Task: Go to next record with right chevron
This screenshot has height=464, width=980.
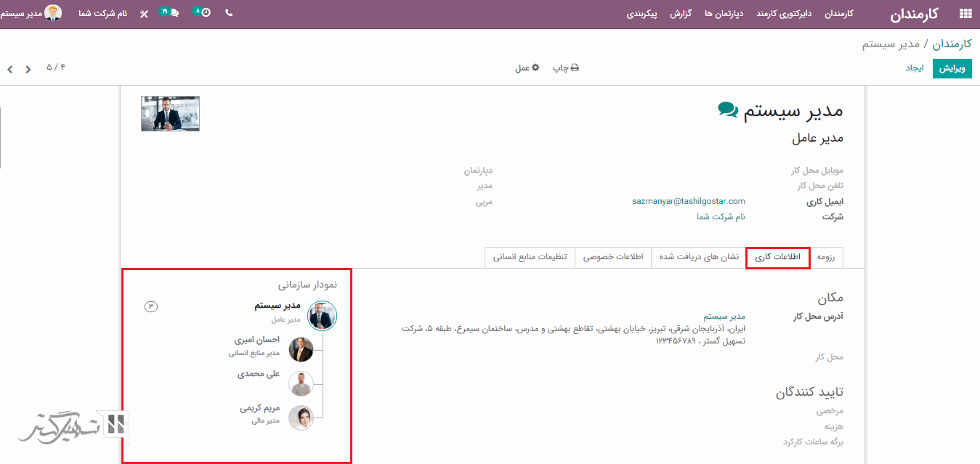Action: pyautogui.click(x=28, y=70)
